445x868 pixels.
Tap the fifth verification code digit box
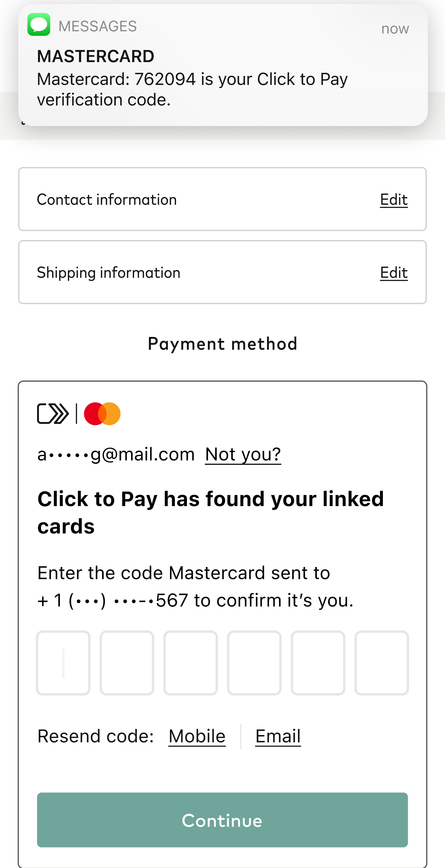coord(318,663)
